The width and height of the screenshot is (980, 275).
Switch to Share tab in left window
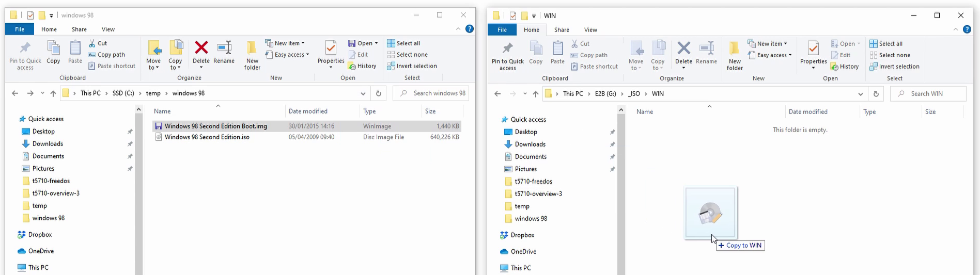pos(79,29)
